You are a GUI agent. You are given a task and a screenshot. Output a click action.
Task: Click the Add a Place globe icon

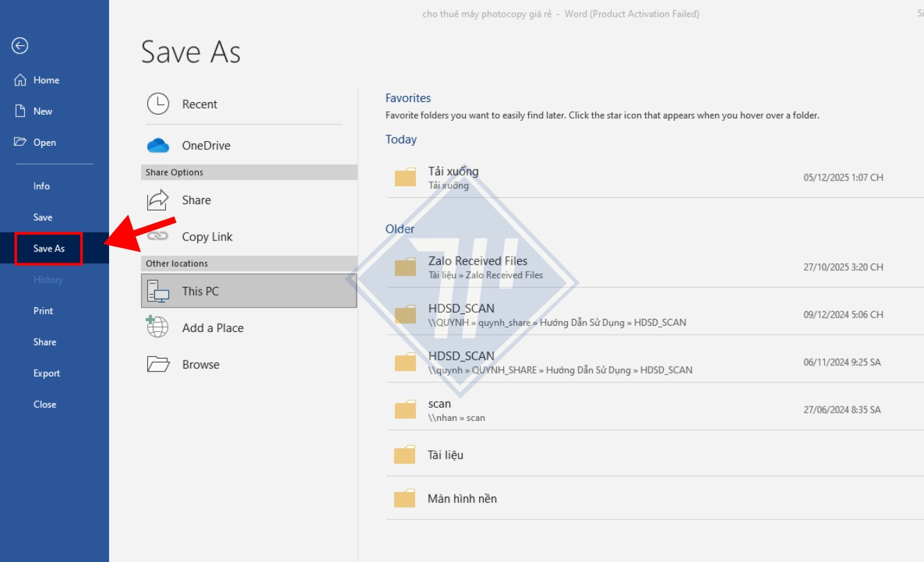158,327
